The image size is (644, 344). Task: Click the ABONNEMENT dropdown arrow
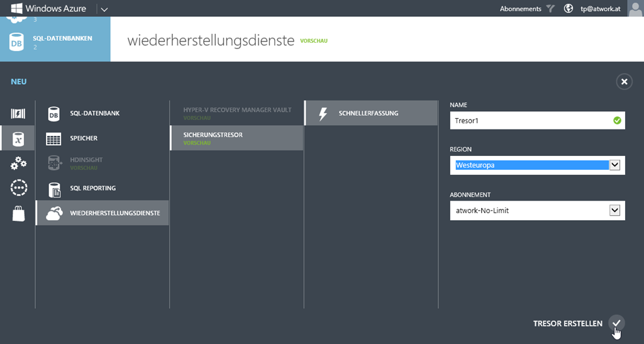pyautogui.click(x=615, y=211)
